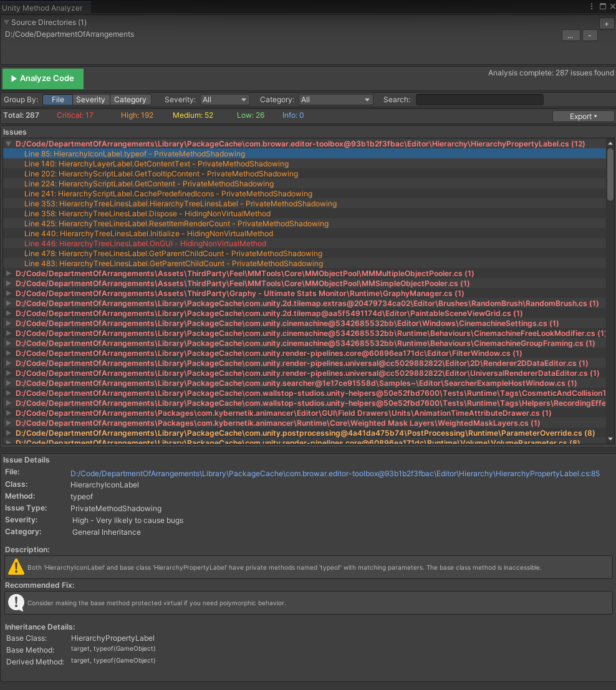The width and height of the screenshot is (616, 690).
Task: Open the three-dot window menu
Action: (590, 6)
